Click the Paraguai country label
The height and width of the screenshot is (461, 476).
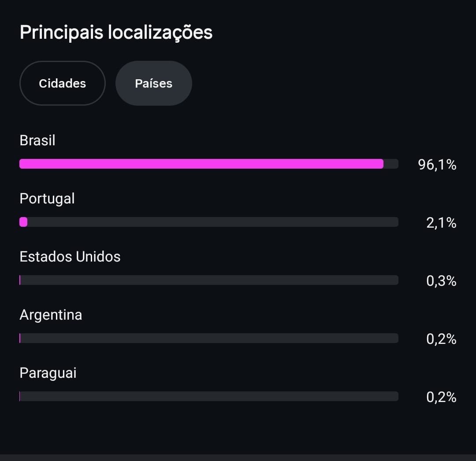point(48,373)
